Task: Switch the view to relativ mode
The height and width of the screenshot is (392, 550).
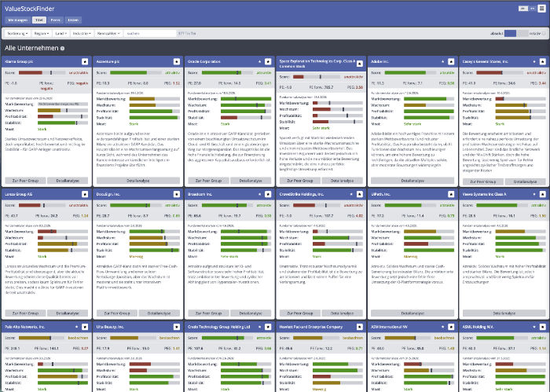Action: [522, 33]
